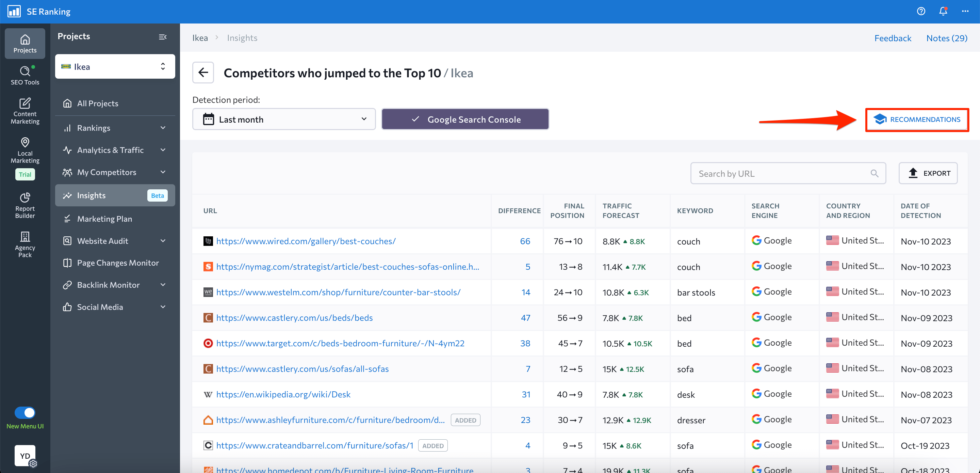Collapse the Projects sidebar panel icon
This screenshot has width=980, height=473.
point(162,37)
